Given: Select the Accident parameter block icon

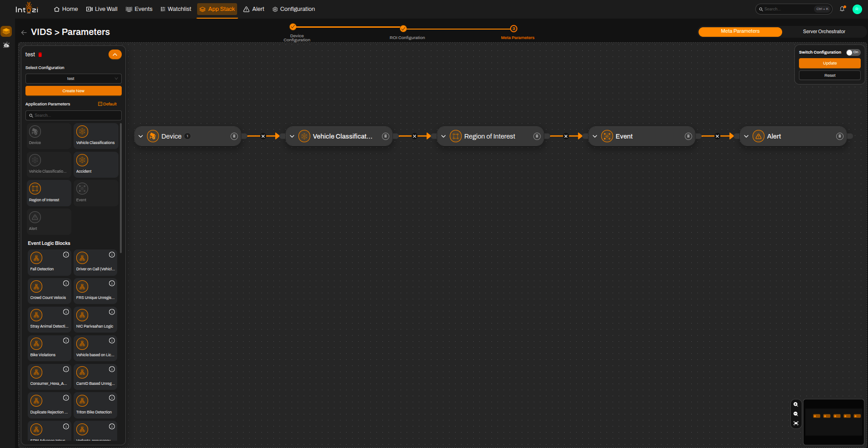Looking at the screenshot, I should [82, 160].
